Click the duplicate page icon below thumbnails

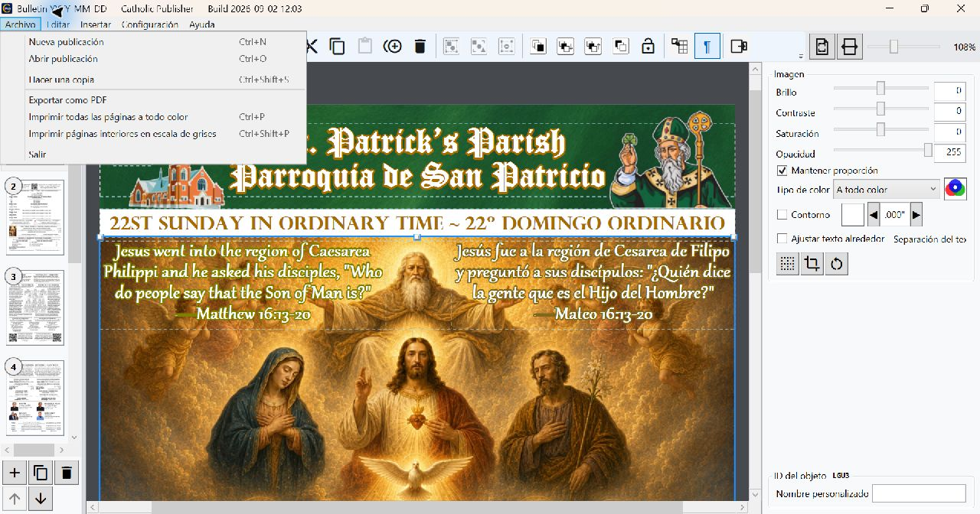click(41, 473)
